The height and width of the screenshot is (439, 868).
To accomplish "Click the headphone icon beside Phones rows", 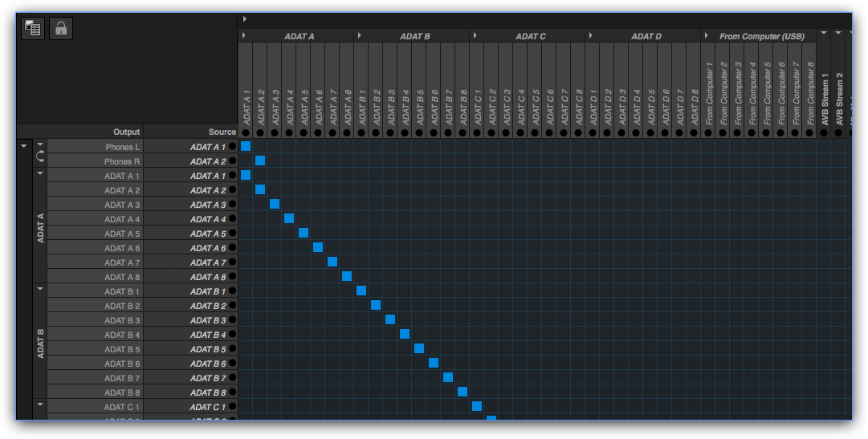I will pos(39,155).
